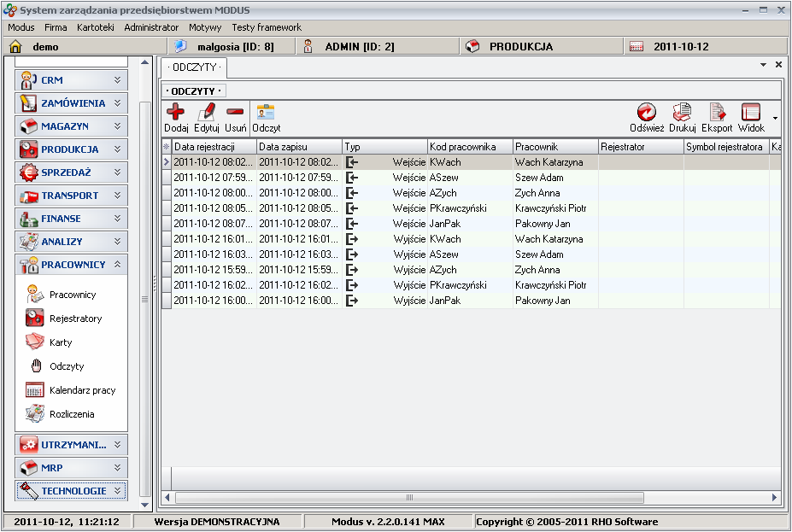Click the Dodaj red plus icon

pos(176,112)
